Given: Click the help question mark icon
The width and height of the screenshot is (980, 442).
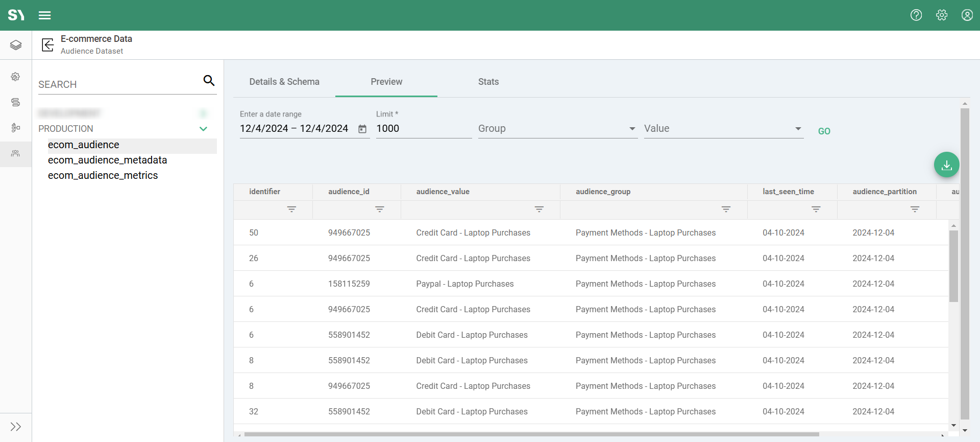Looking at the screenshot, I should click(916, 15).
